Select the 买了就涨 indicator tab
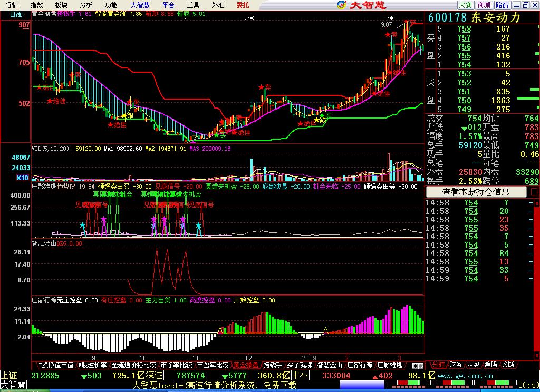 [300, 365]
